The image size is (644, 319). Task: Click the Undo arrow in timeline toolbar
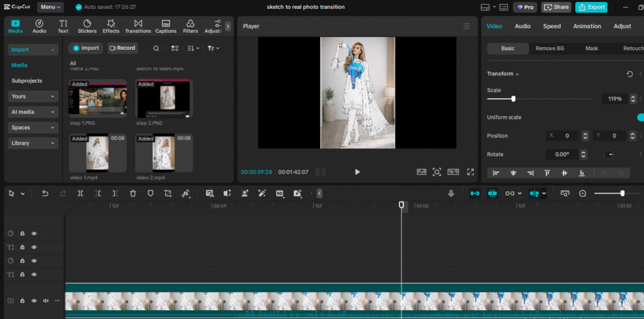click(x=45, y=193)
